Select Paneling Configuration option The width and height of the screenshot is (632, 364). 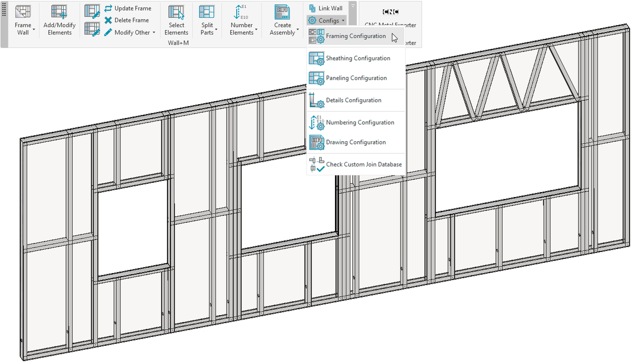pos(356,78)
